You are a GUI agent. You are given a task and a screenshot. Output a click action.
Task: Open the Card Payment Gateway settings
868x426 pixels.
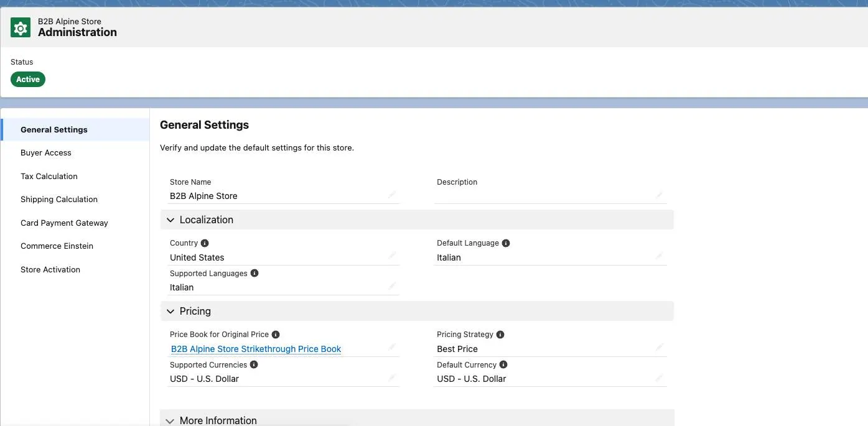pyautogui.click(x=64, y=223)
